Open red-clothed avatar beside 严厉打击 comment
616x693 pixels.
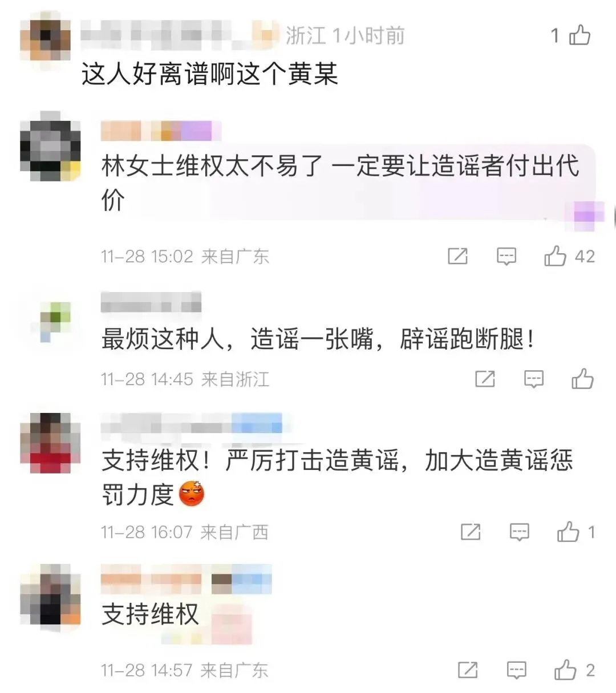[x=50, y=444]
